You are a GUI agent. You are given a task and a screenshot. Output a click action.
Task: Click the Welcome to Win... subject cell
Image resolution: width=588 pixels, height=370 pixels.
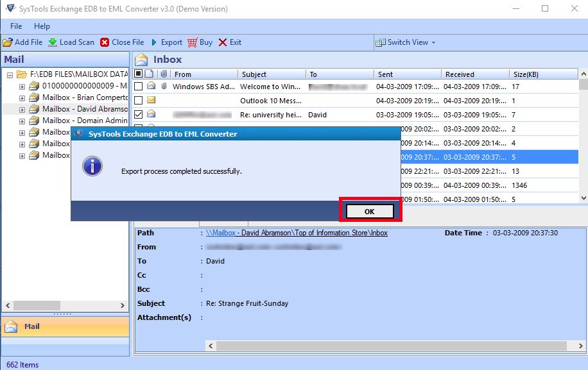[x=270, y=87]
